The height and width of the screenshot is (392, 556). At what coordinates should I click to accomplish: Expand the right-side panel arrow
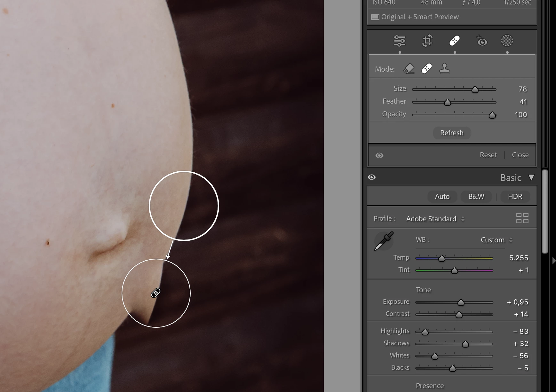pos(554,261)
